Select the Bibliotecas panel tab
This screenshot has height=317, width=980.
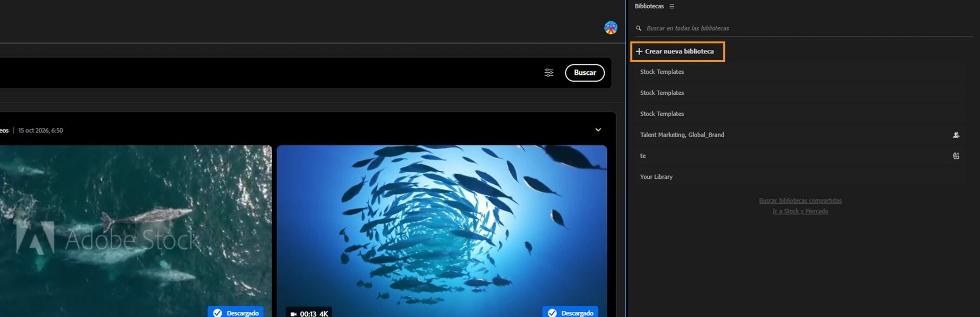649,6
